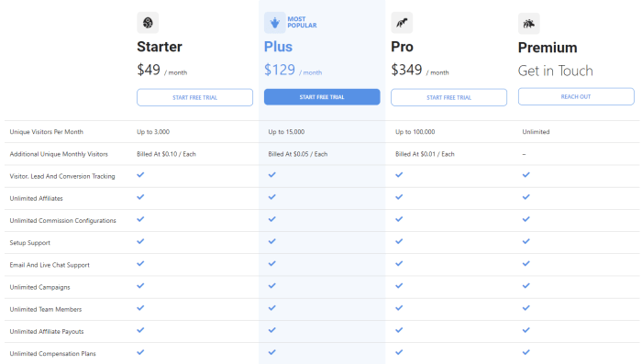Click Pro checkmark for Unlimited Compensation Plans
Image resolution: width=642 pixels, height=364 pixels.
[x=399, y=352]
